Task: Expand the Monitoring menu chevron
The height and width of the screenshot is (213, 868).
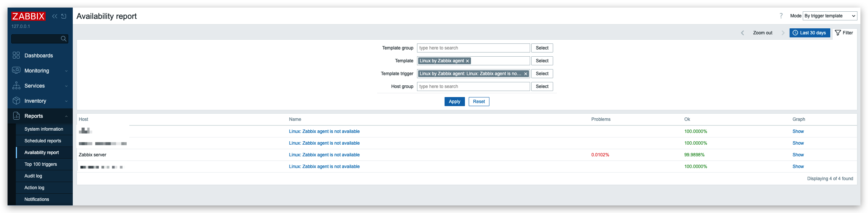Action: pyautogui.click(x=66, y=71)
